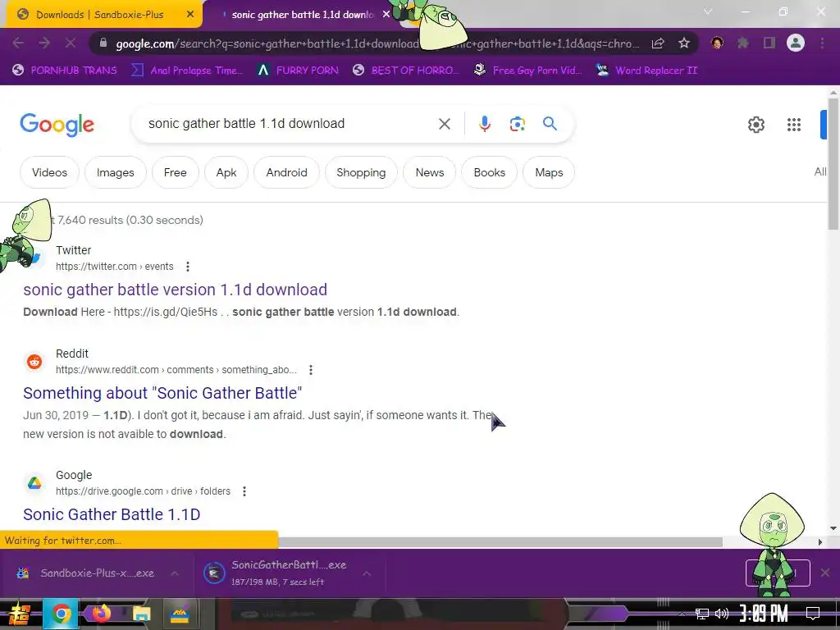The width and height of the screenshot is (840, 630).
Task: Open 'Something about Sonic Gather Battle' Reddit link
Action: coord(162,393)
